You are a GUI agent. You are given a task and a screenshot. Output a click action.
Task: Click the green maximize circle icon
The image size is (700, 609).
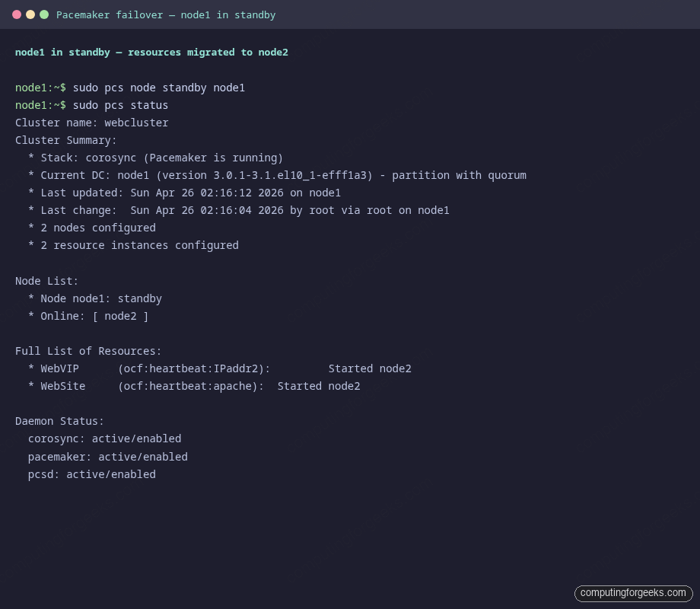44,13
